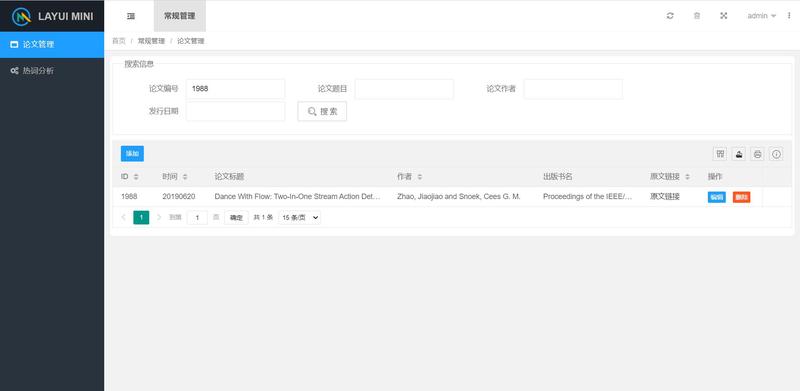Click the info tips icon in table toolbar
Viewport: 800px width, 391px height.
(777, 154)
